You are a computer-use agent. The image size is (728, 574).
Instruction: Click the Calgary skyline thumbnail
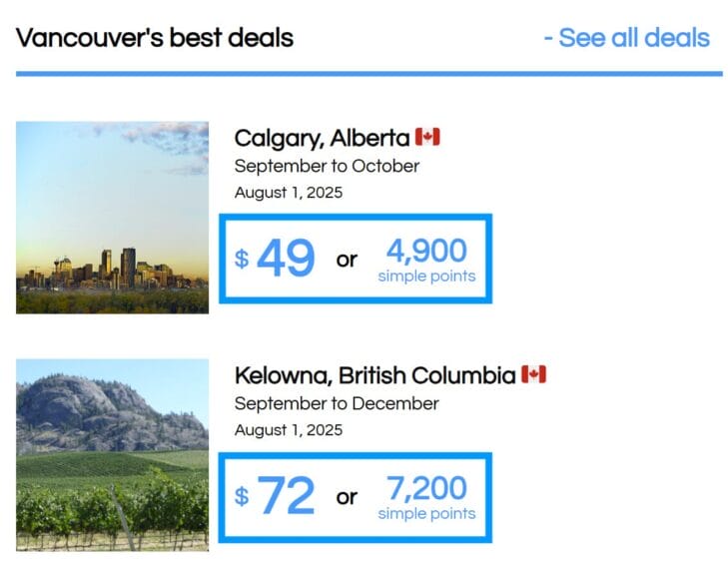(113, 218)
